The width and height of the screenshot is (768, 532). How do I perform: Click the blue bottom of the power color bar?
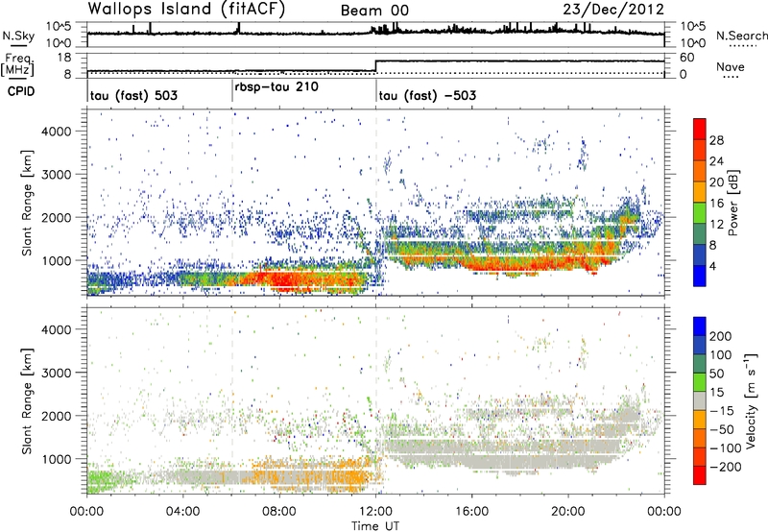[x=700, y=277]
